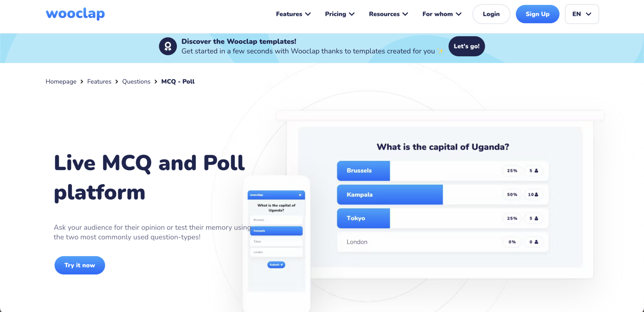Select the London answer option
Screen dimensions: 644x312
tap(276, 252)
